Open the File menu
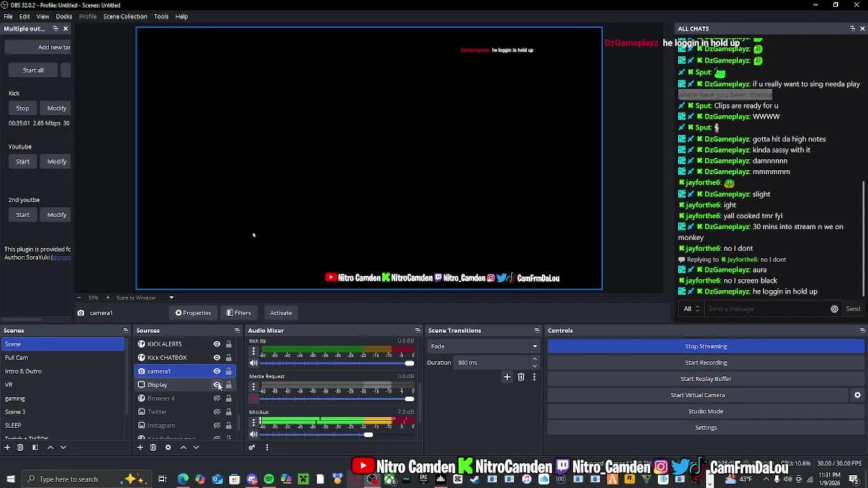Image resolution: width=868 pixels, height=488 pixels. coord(8,16)
